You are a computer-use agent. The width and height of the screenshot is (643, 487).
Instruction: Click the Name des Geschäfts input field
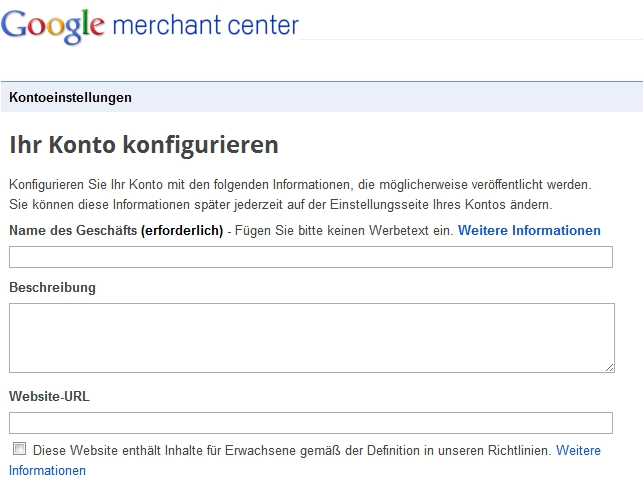(311, 257)
